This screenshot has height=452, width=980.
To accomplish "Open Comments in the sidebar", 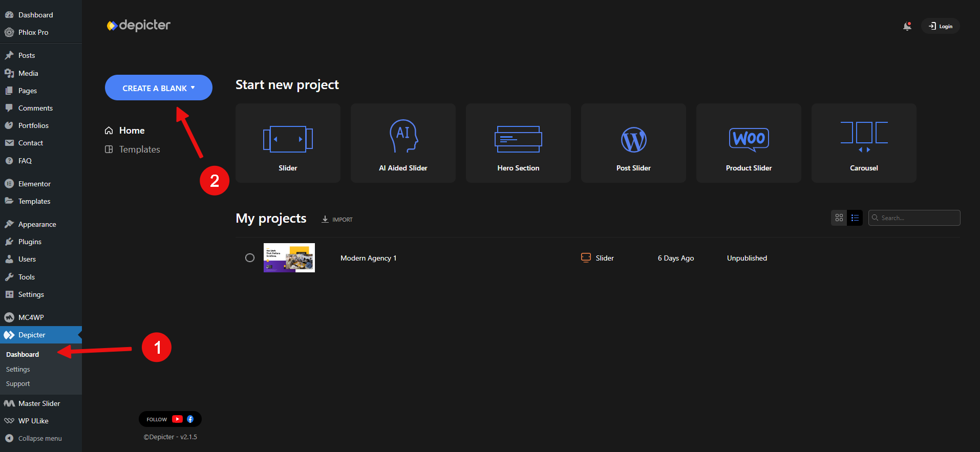I will [x=41, y=108].
